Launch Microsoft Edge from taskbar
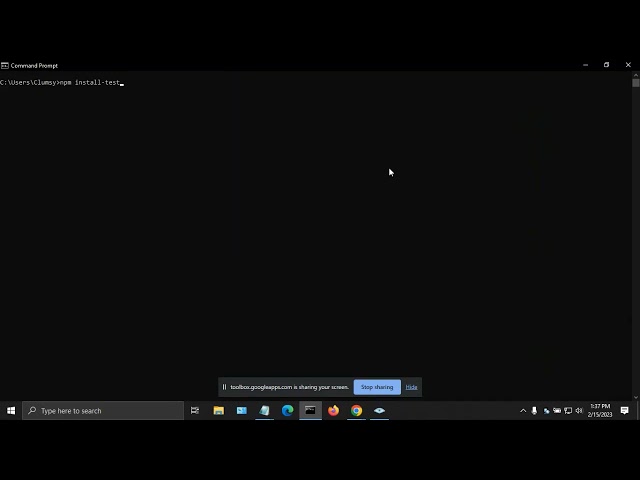This screenshot has width=640, height=480. coord(287,411)
